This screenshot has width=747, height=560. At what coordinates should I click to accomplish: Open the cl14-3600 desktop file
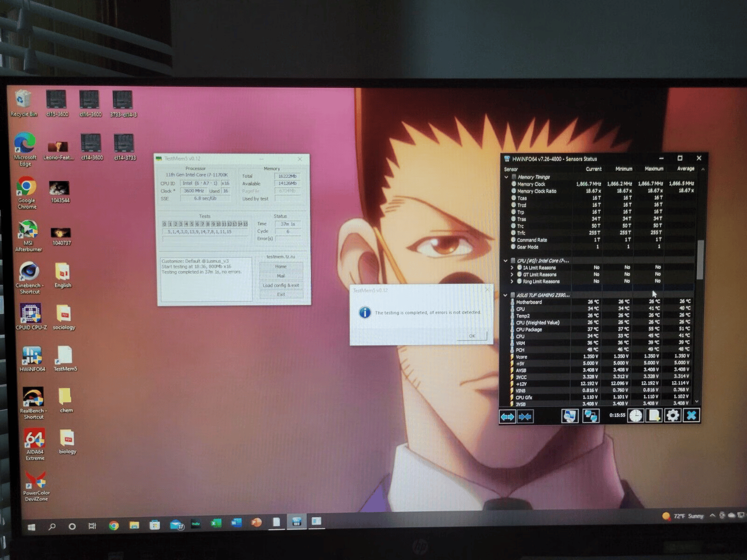(92, 147)
